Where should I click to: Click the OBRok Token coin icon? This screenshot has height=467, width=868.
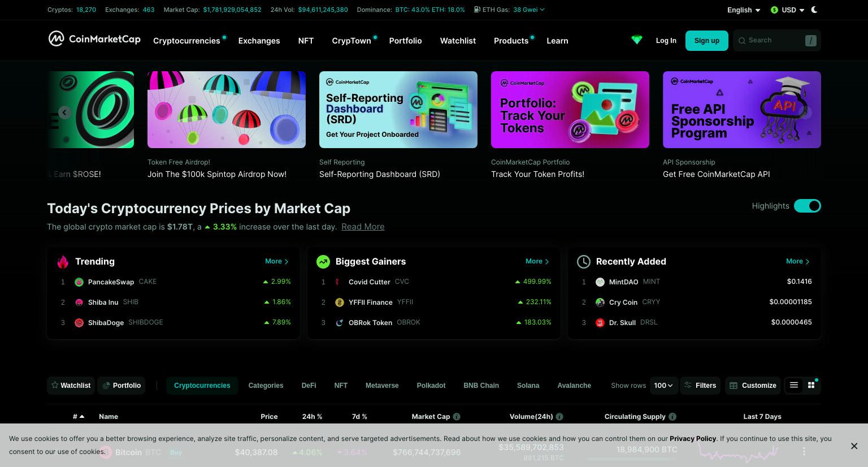click(340, 322)
